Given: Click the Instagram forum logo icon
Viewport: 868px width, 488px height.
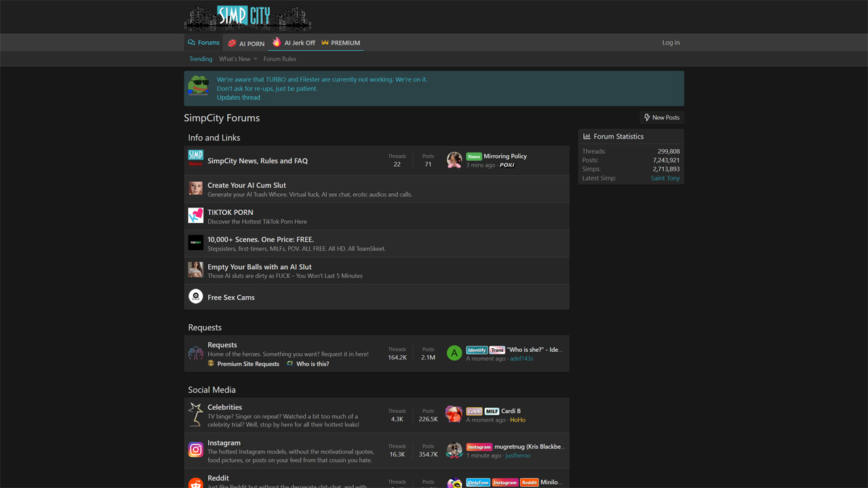Looking at the screenshot, I should [195, 449].
